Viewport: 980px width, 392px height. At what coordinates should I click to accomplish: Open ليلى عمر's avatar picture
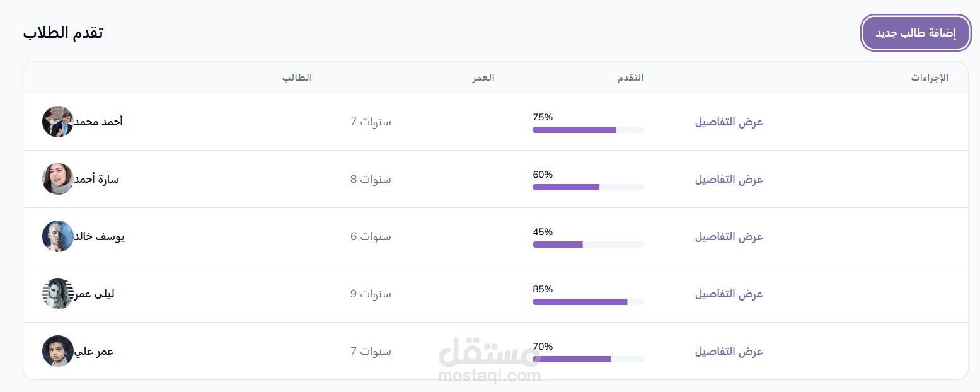(x=58, y=294)
